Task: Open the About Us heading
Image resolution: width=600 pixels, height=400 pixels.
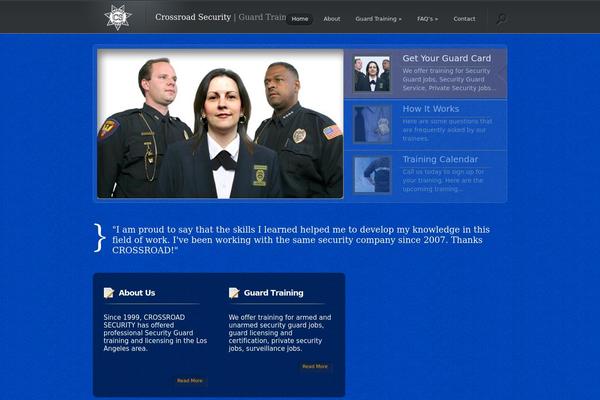Action: point(137,293)
